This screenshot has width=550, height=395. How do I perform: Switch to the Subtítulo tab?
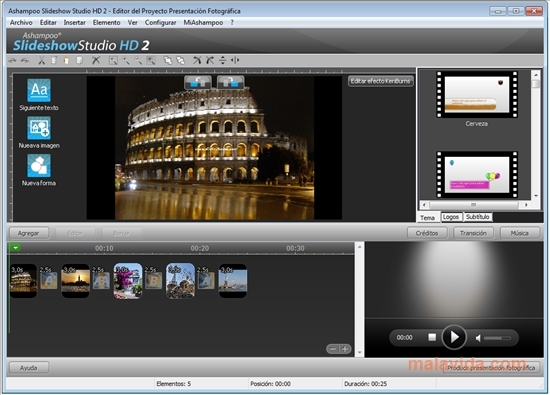point(477,217)
